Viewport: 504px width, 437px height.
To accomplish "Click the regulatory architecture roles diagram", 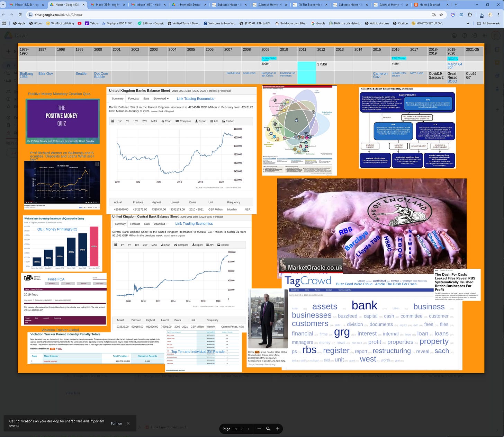I will pyautogui.click(x=407, y=128).
